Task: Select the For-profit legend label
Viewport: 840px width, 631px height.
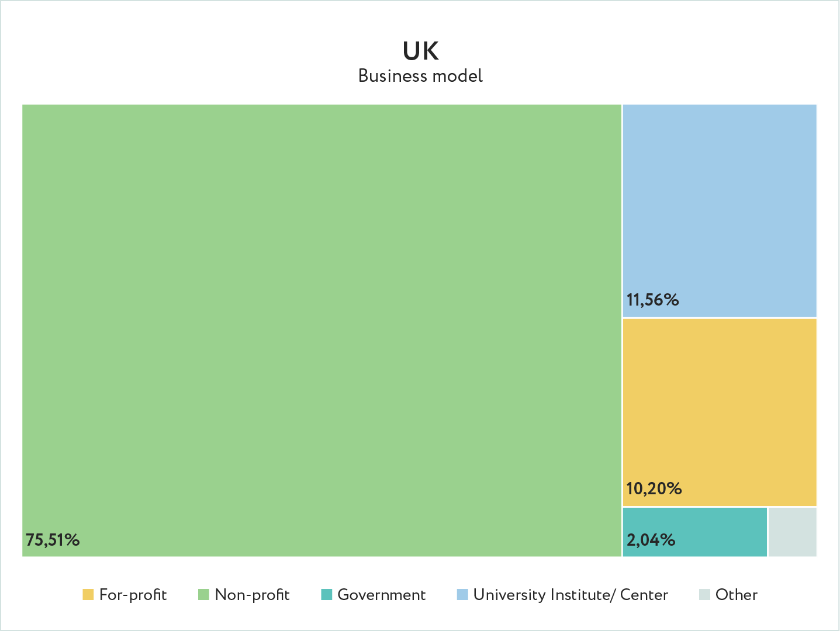Action: [x=133, y=595]
